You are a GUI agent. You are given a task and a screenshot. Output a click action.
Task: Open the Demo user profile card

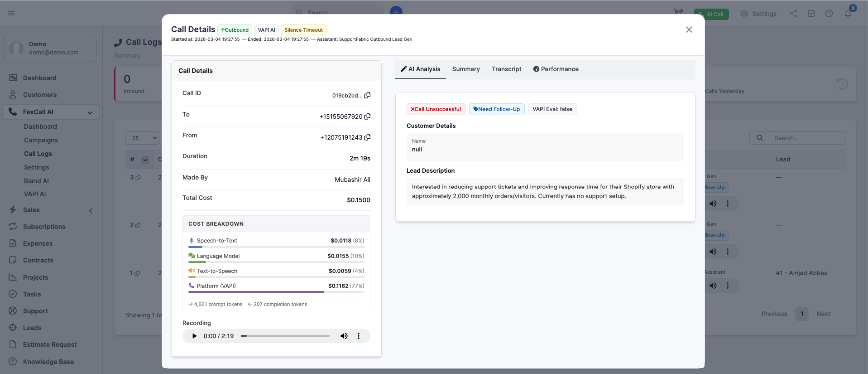click(x=50, y=48)
